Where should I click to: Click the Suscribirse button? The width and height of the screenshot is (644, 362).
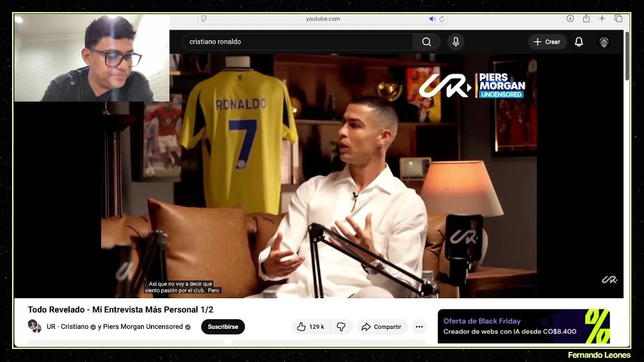tap(223, 327)
